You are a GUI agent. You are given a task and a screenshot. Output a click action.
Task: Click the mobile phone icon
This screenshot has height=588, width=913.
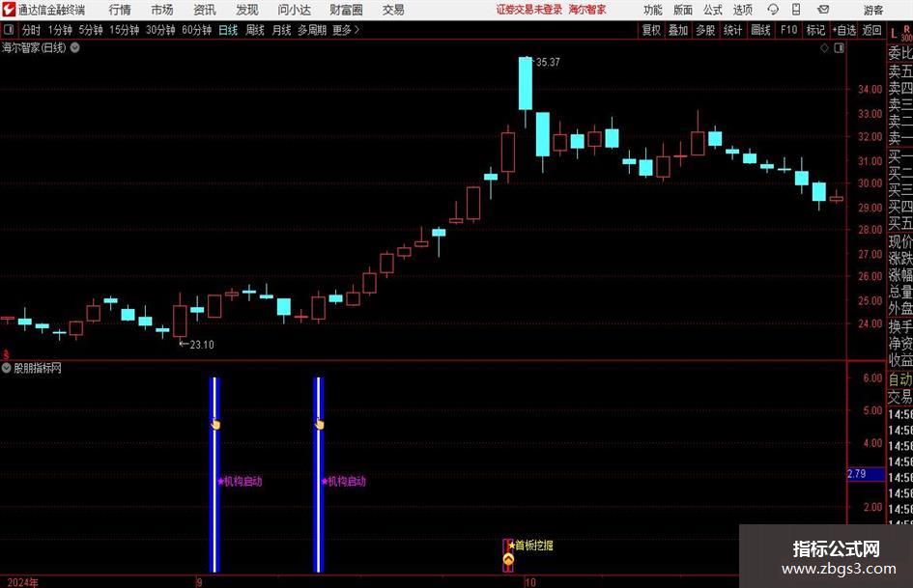(x=796, y=10)
